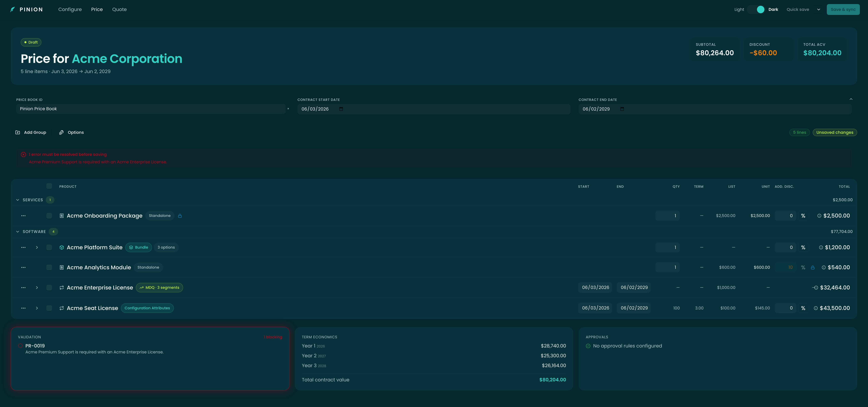Click the Unsaved changes badge

835,132
